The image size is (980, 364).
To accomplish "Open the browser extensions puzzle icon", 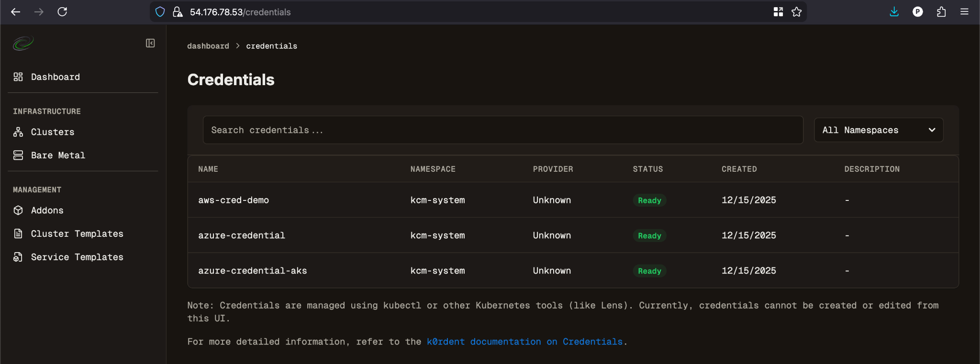I will point(941,12).
